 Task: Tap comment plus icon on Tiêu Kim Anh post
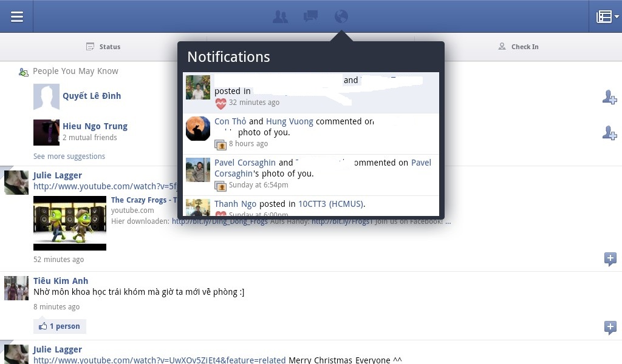(x=610, y=328)
